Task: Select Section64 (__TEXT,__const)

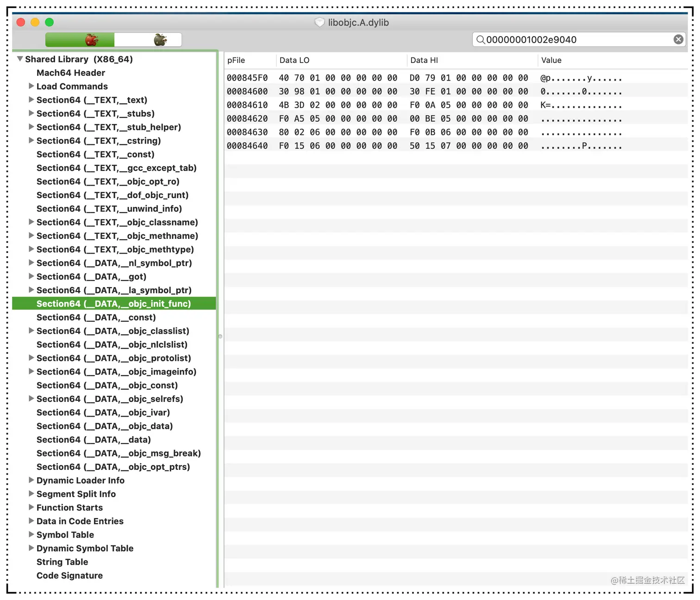Action: pos(95,154)
